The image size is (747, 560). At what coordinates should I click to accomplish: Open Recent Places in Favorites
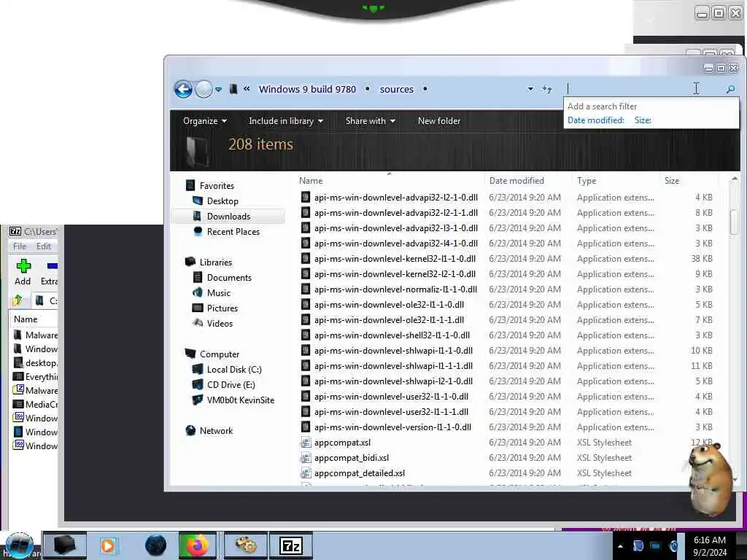coord(233,231)
